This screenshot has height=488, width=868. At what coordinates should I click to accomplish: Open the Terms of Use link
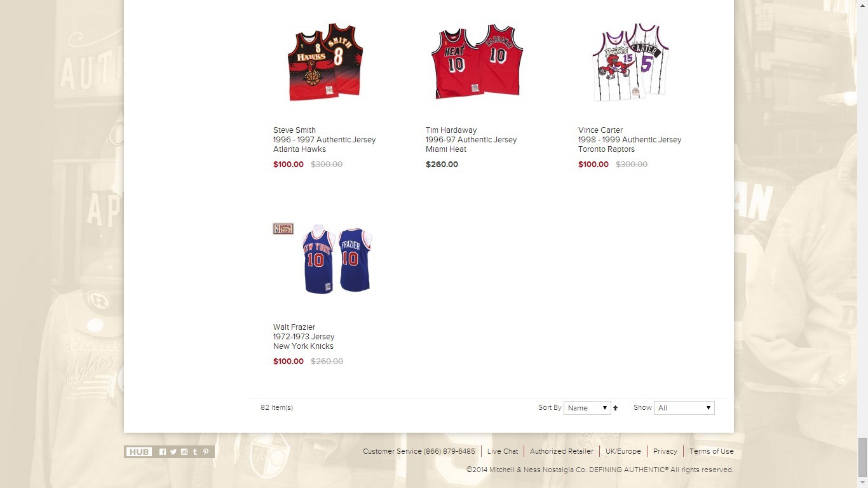712,451
